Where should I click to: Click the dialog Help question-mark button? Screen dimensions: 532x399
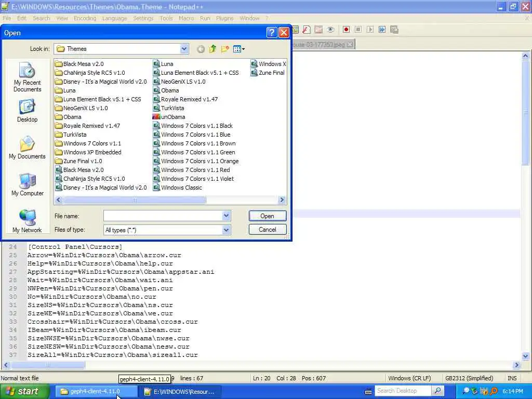271,33
